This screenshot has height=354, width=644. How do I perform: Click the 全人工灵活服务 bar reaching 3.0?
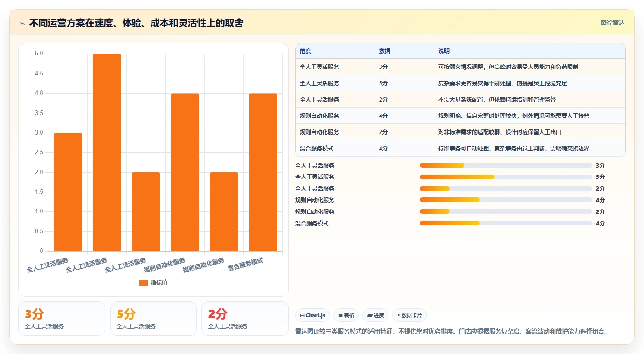point(68,192)
